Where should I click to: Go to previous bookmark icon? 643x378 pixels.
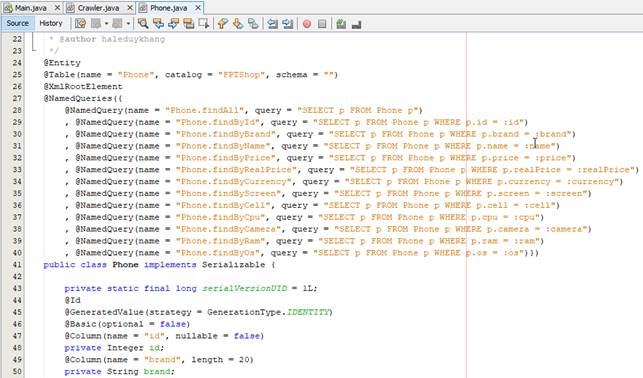coord(223,24)
